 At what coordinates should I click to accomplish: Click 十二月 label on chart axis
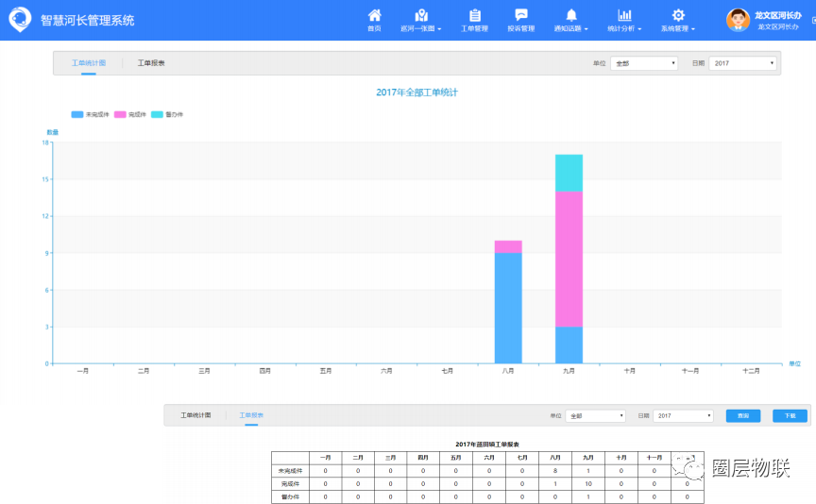tap(751, 371)
